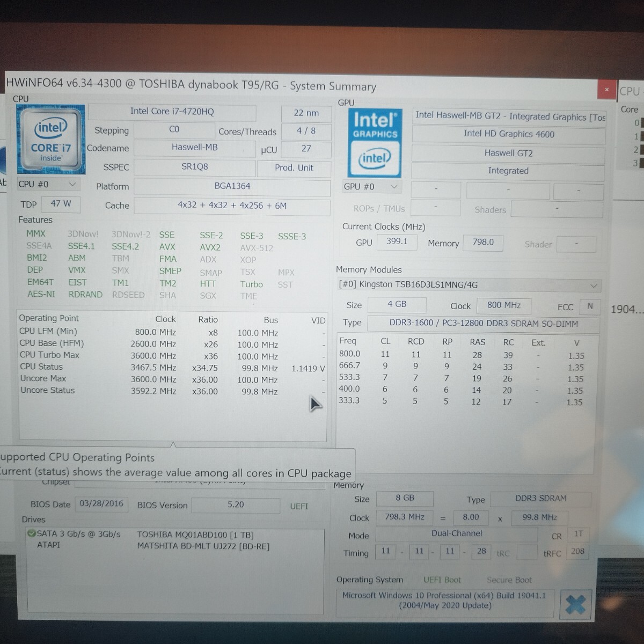The height and width of the screenshot is (644, 644).
Task: Expand the Kingston TSB16D3LS1MNG/4G module dropdown
Action: pos(594,286)
